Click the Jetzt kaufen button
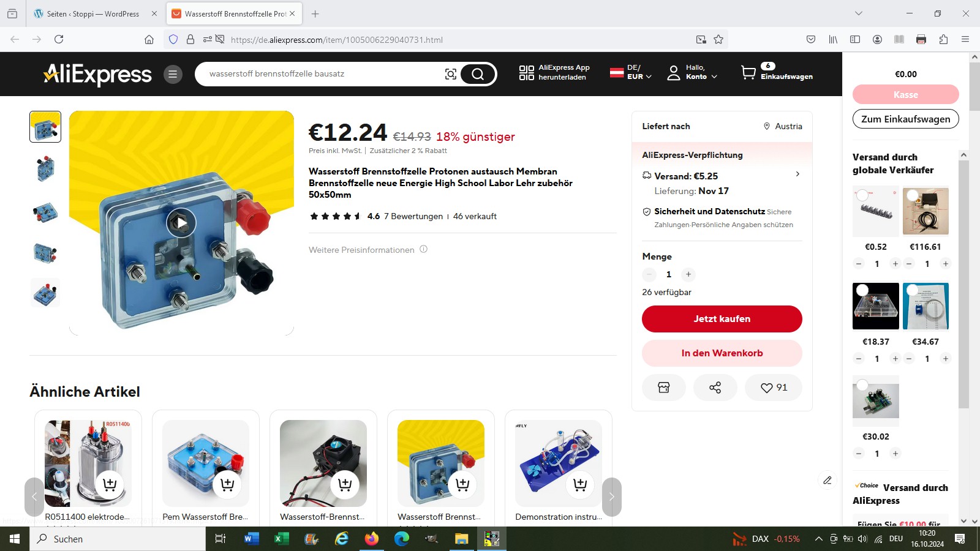This screenshot has height=551, width=980. [x=722, y=319]
